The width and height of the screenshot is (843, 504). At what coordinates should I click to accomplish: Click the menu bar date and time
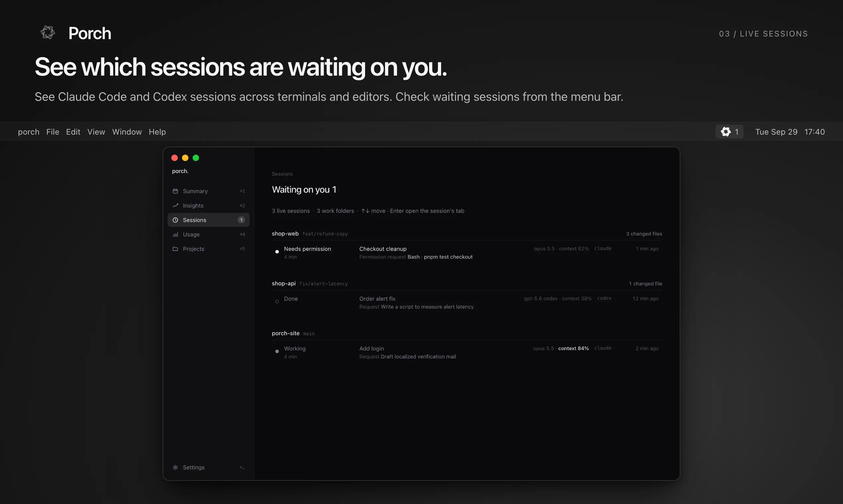tap(790, 132)
